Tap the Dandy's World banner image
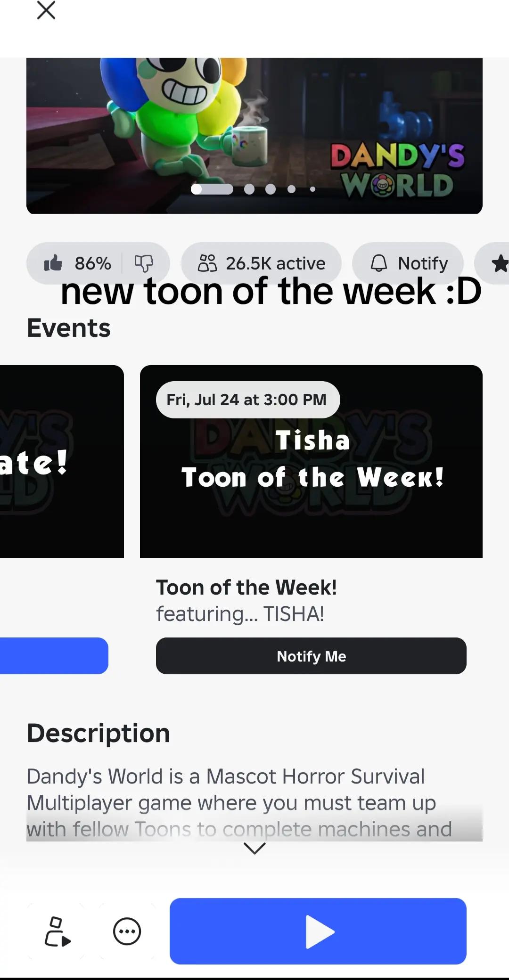 tap(254, 136)
